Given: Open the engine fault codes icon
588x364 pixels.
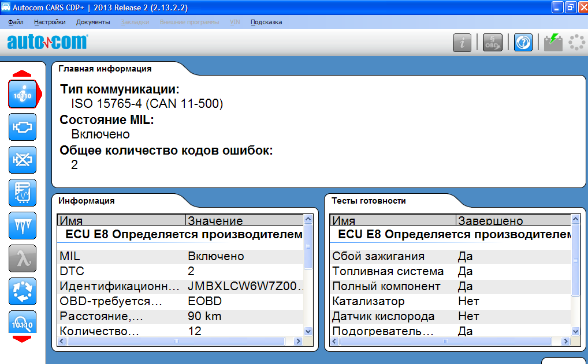Looking at the screenshot, I should [23, 127].
